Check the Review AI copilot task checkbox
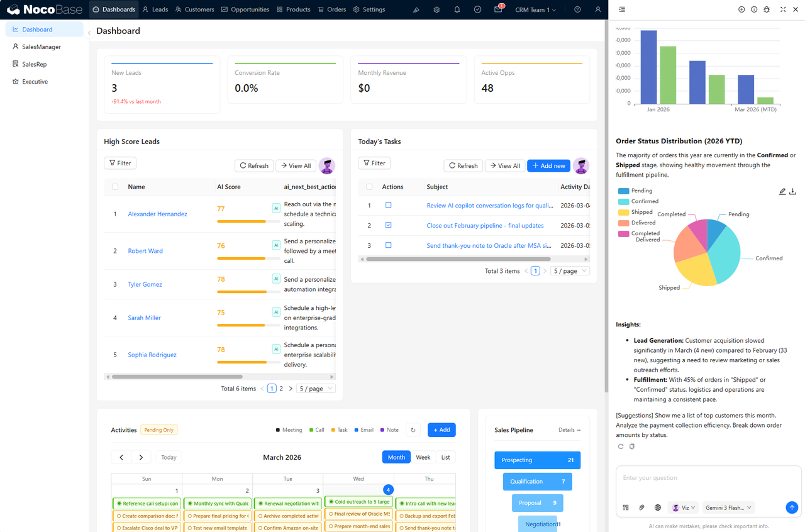The height and width of the screenshot is (532, 805). [x=388, y=206]
